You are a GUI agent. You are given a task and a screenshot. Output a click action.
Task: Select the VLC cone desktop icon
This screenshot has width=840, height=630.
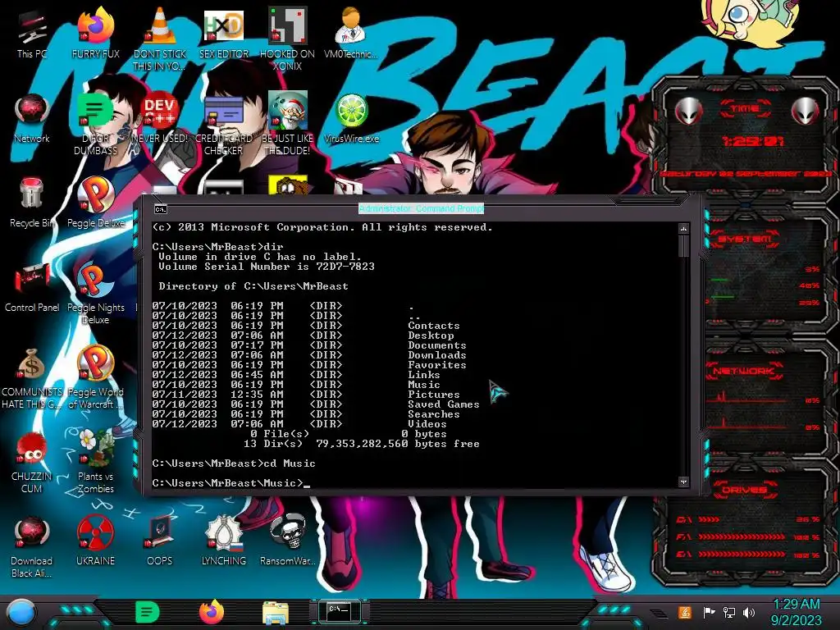coord(160,38)
